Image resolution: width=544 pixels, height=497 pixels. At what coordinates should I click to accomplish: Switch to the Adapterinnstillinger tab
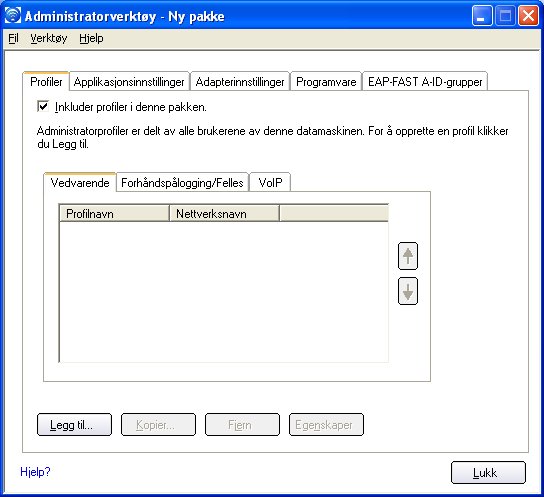click(x=240, y=82)
